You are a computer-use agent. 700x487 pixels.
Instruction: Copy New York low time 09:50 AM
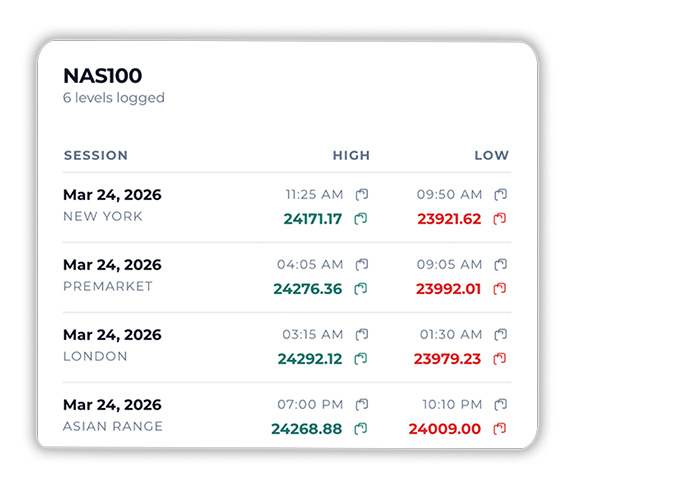[501, 195]
